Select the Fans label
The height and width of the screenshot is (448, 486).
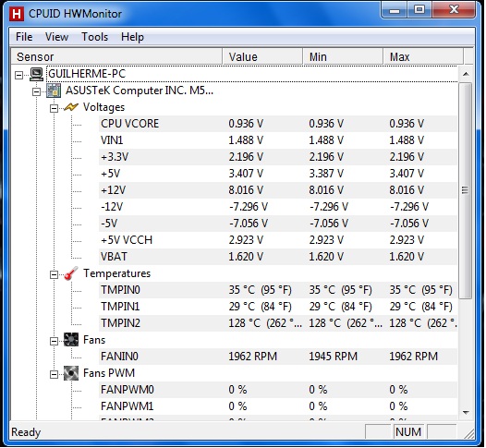94,340
